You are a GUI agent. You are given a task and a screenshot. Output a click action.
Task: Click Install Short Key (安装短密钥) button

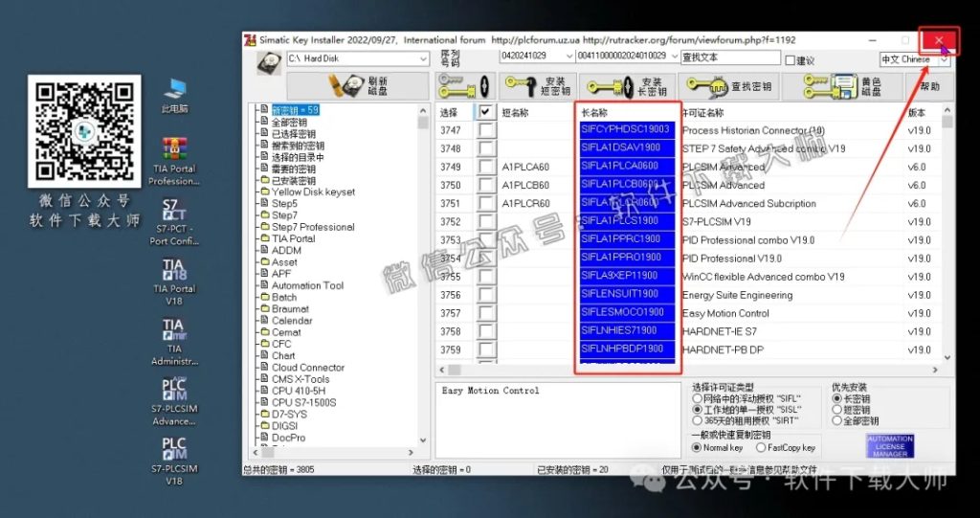[537, 86]
